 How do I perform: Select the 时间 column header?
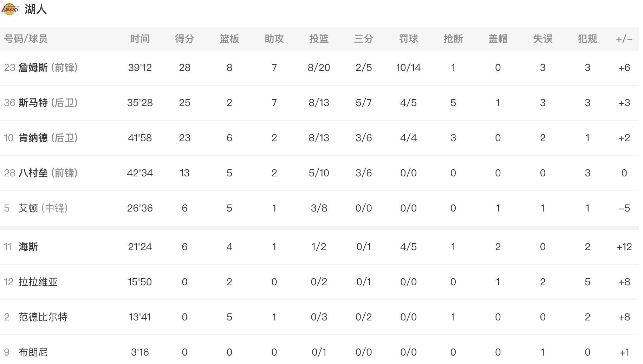tap(140, 39)
